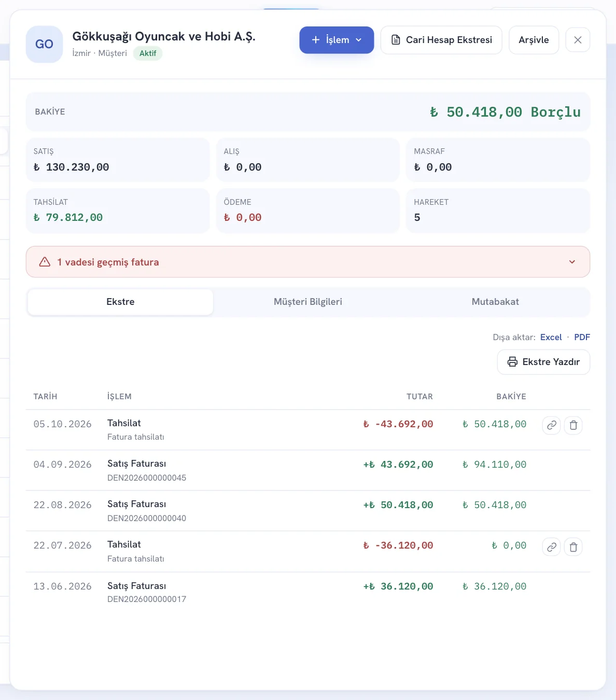Screen dimensions: 616x700
Task: Open Cari Hesap Ekstresi
Action: coord(441,40)
